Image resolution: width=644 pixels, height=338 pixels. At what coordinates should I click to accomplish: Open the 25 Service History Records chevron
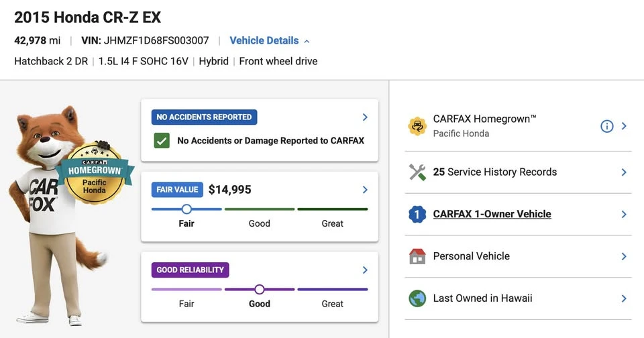[624, 172]
